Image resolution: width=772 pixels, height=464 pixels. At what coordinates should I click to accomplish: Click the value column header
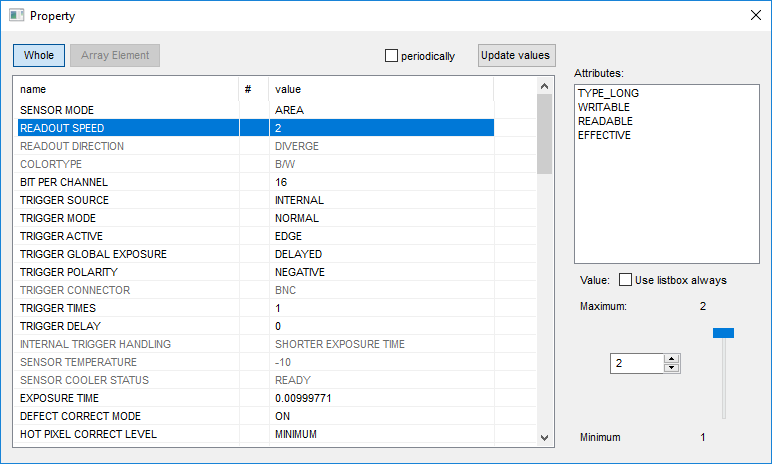380,89
